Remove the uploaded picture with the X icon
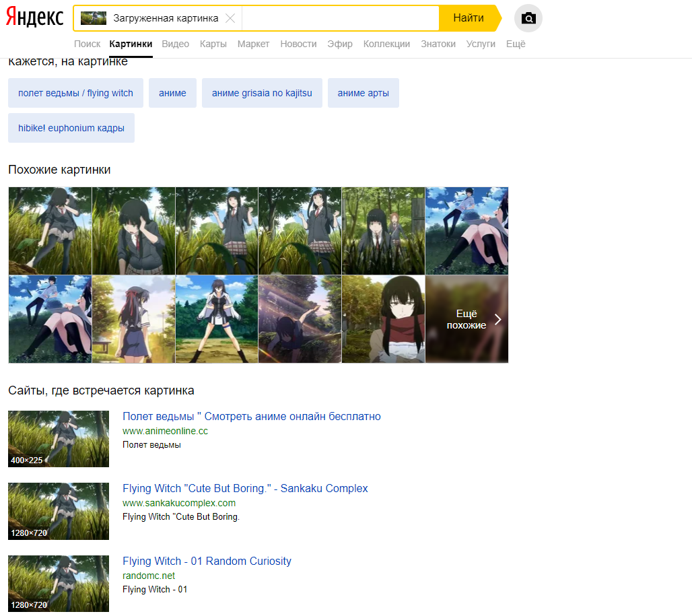 pos(230,18)
